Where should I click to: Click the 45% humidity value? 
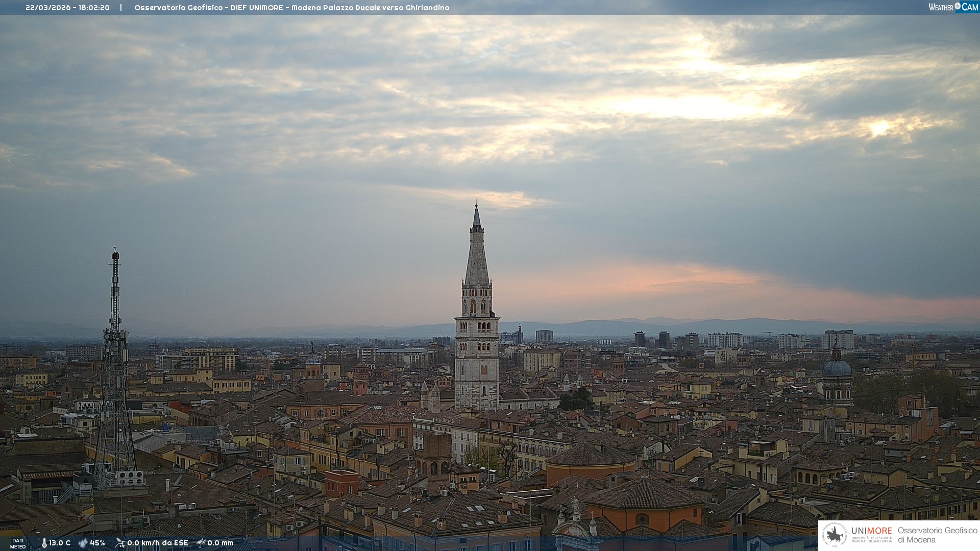click(97, 543)
